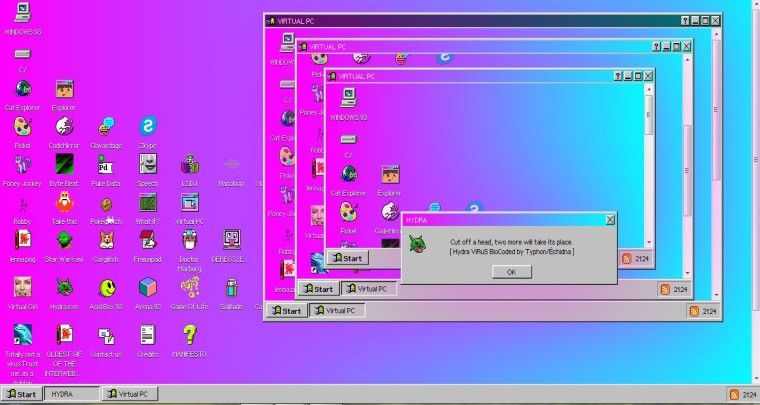Image resolution: width=760 pixels, height=405 pixels.
Task: Open the Star Wars Yoda icon
Action: [64, 240]
